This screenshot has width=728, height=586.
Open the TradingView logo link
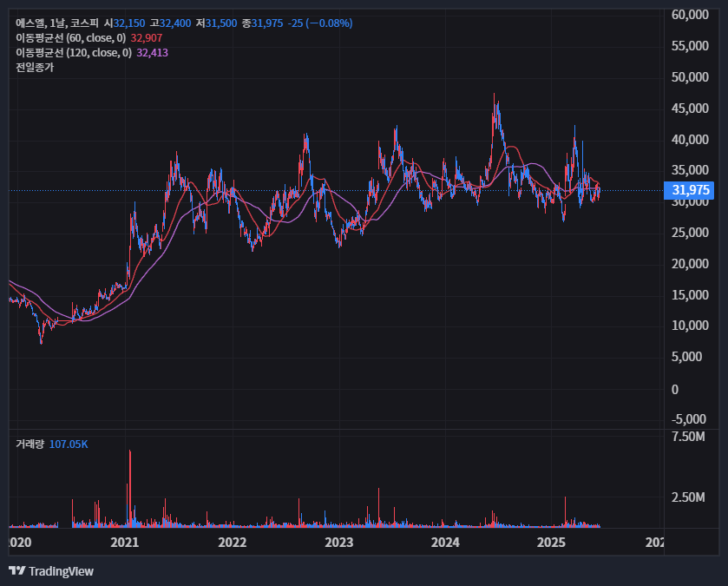[51, 570]
